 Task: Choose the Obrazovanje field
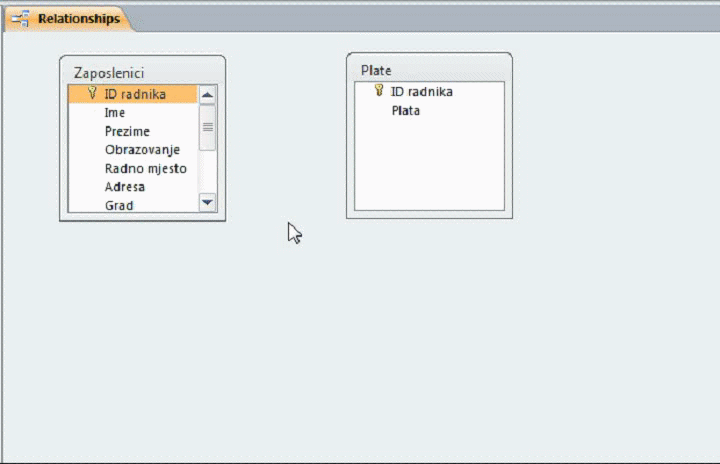click(142, 150)
